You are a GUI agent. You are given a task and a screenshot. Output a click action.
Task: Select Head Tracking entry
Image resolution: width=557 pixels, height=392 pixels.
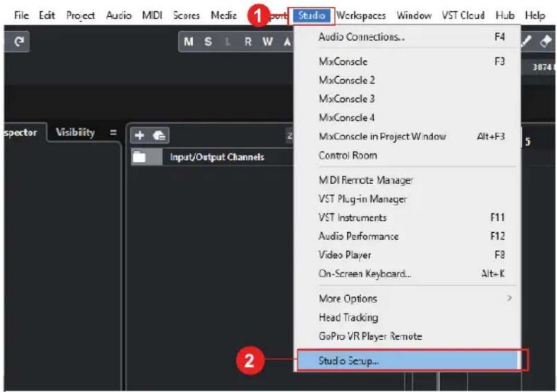pyautogui.click(x=408, y=317)
